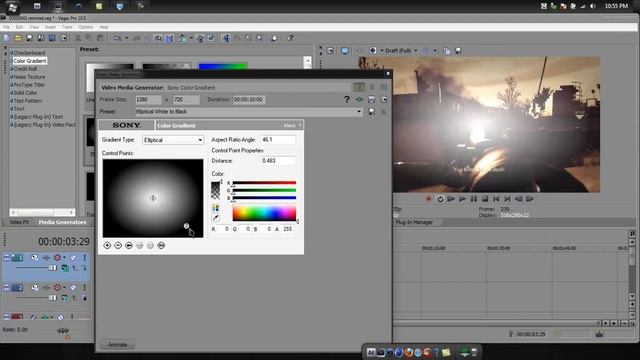
Task: Save the preset with disk icon
Action: (x=371, y=111)
